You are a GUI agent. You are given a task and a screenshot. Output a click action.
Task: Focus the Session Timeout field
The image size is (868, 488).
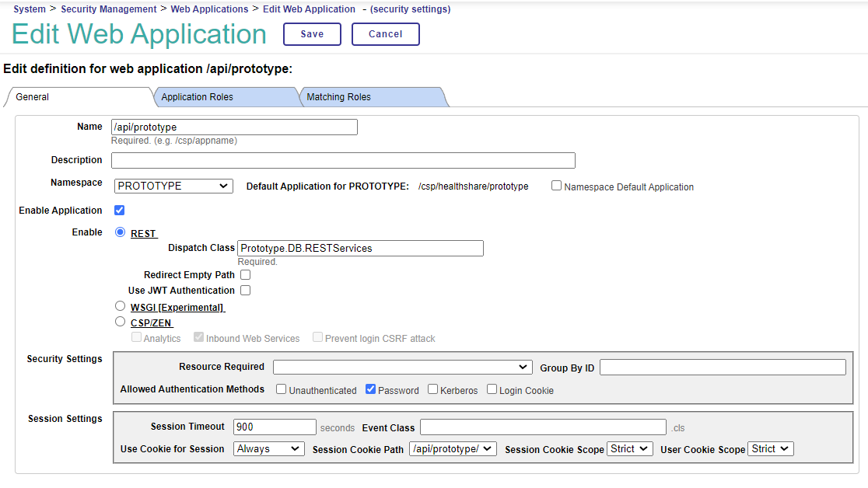(275, 427)
